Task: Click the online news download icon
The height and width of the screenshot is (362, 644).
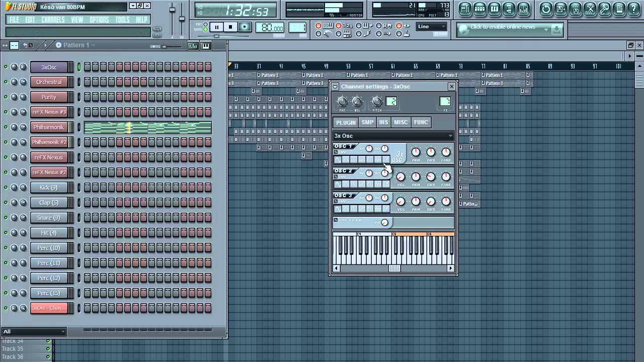Action: pyautogui.click(x=556, y=30)
